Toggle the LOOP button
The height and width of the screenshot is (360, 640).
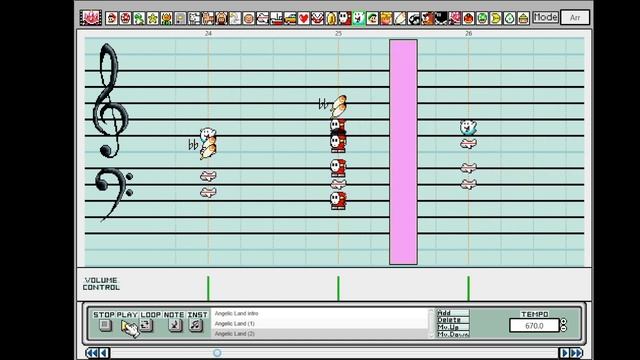pos(147,325)
